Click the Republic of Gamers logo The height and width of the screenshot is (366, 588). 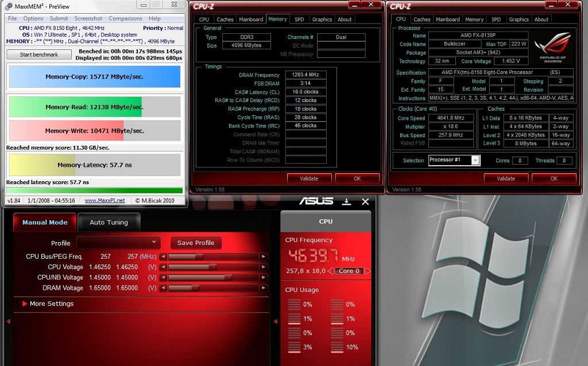pyautogui.click(x=553, y=47)
